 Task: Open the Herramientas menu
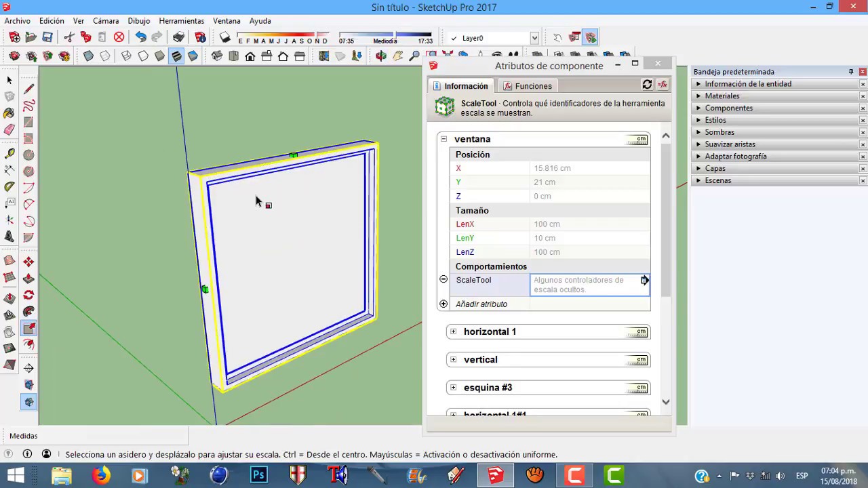click(181, 21)
